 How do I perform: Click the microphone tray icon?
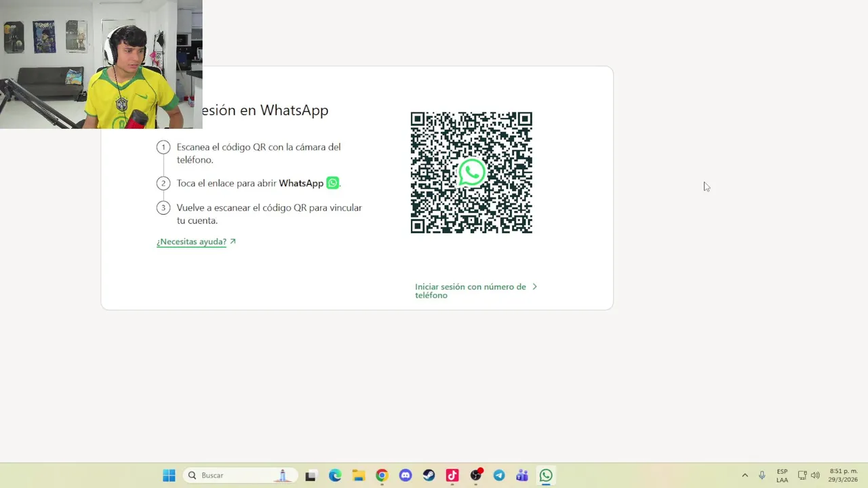[x=762, y=475]
